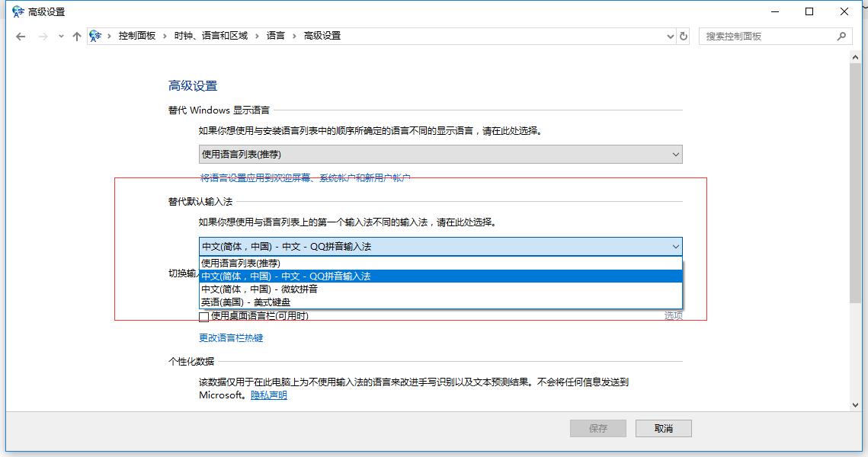
Task: Collapse the default input method dropdown
Action: (x=674, y=247)
